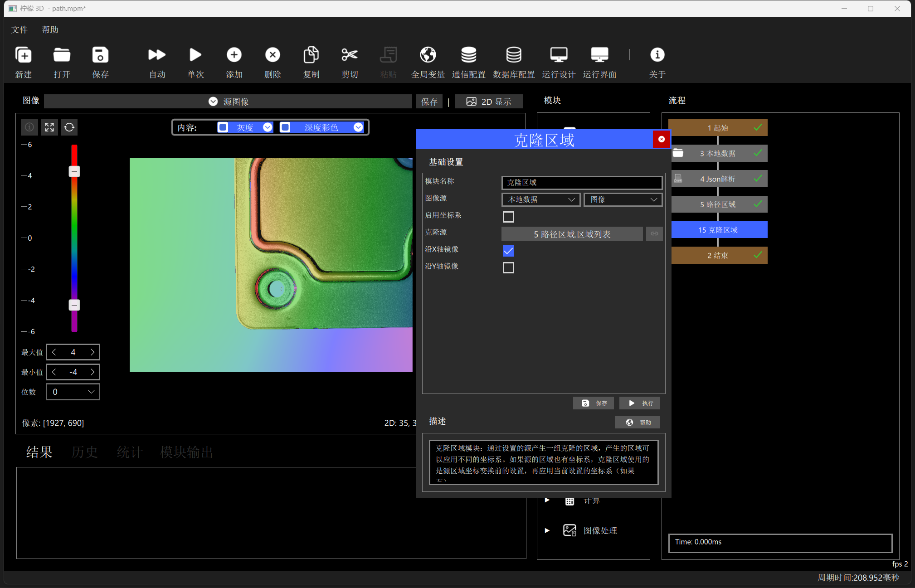The image size is (915, 588).
Task: Select the 15 克隆区域 flow step
Action: click(718, 230)
